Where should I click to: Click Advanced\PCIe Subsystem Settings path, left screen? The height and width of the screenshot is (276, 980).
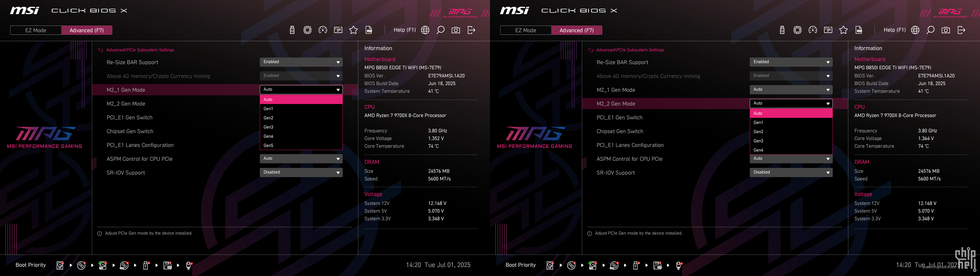coord(140,50)
